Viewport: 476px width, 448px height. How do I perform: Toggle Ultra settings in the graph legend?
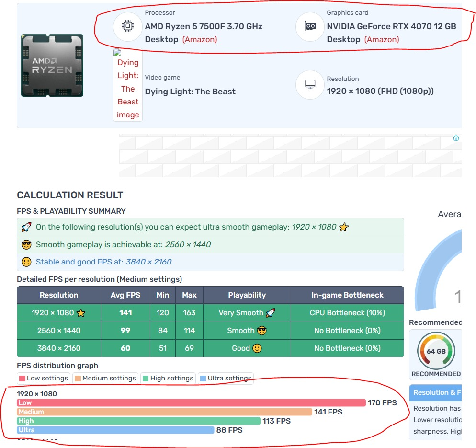226,378
